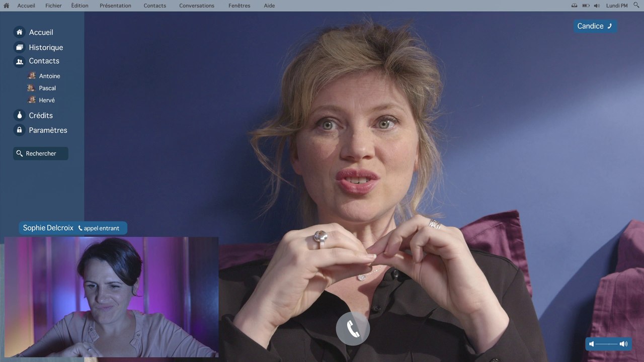
Task: Click the low-volume speaker icon beside the slider
Action: pos(591,344)
